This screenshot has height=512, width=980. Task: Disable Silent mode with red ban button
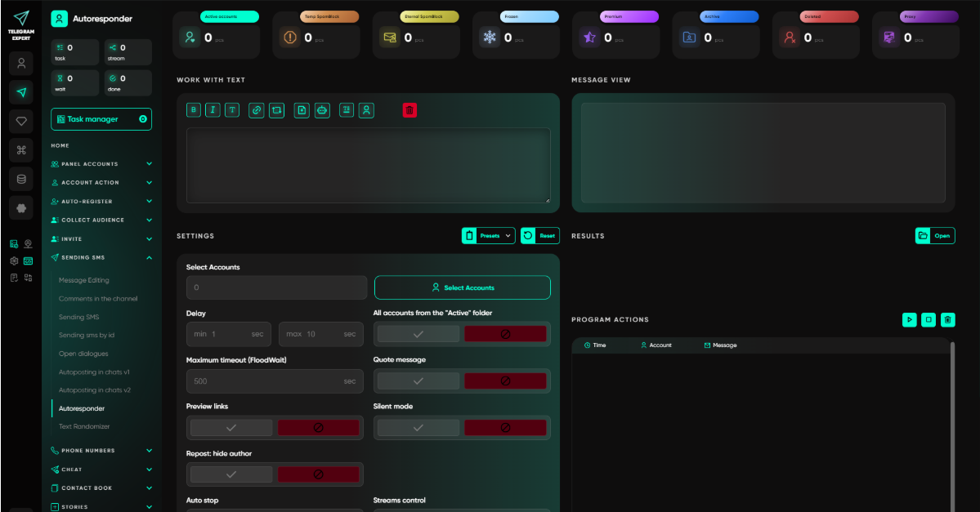[505, 428]
